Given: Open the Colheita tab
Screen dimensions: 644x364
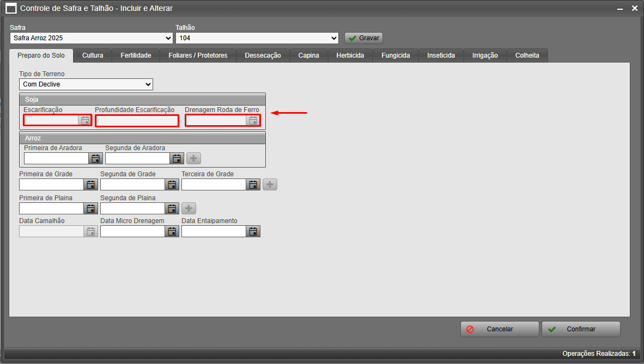Looking at the screenshot, I should pyautogui.click(x=527, y=55).
